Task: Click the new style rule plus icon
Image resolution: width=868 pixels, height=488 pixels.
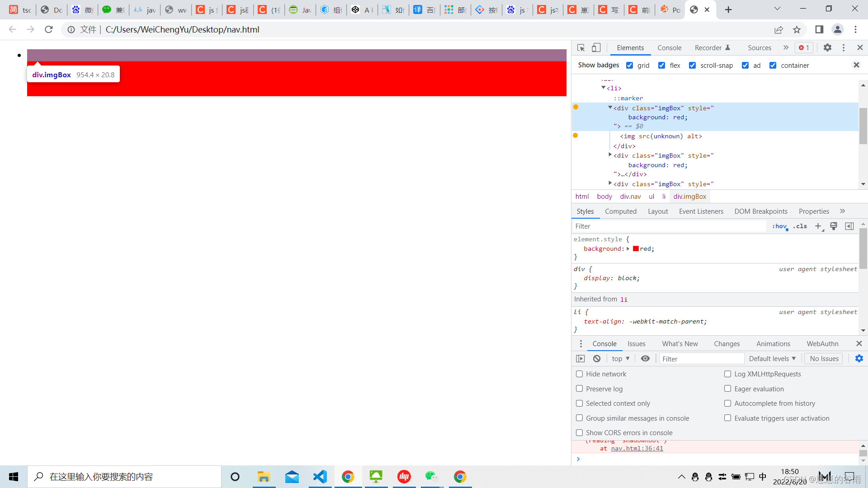Action: point(818,226)
